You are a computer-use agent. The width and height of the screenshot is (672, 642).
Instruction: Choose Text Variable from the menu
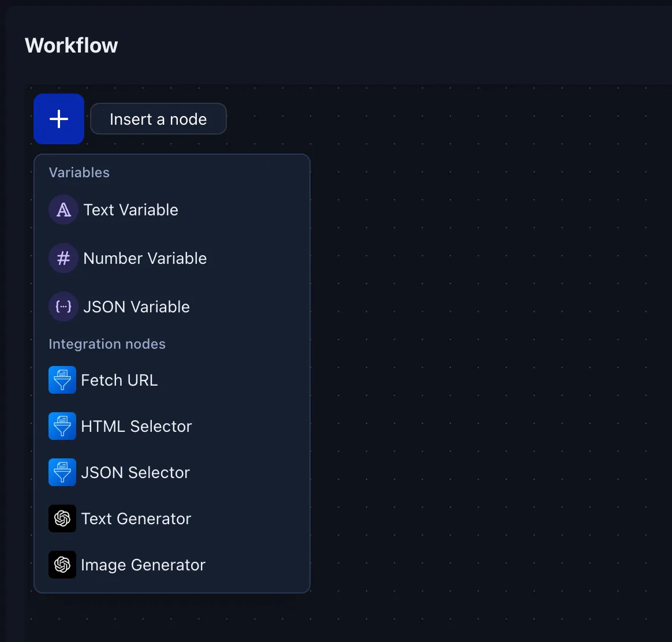pos(172,210)
